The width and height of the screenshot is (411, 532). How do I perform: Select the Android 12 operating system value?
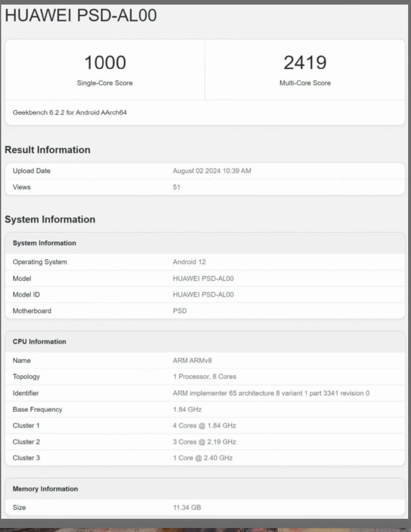(x=189, y=262)
